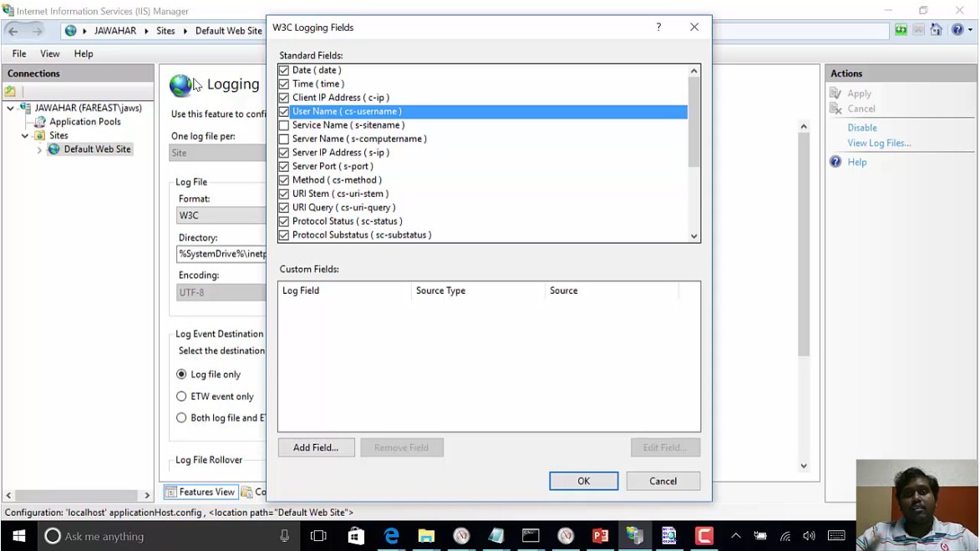
Task: Open Cortana's microphone icon in the taskbar
Action: (x=284, y=536)
